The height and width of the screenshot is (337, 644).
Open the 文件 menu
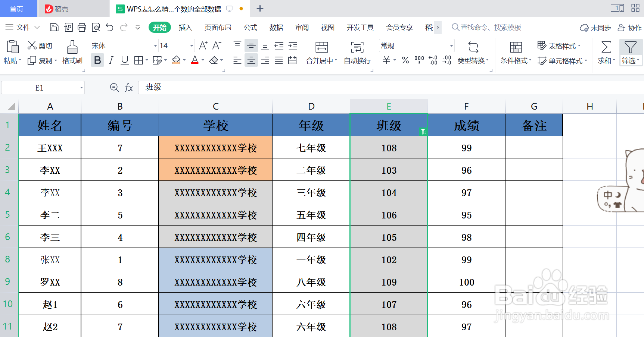[x=22, y=27]
